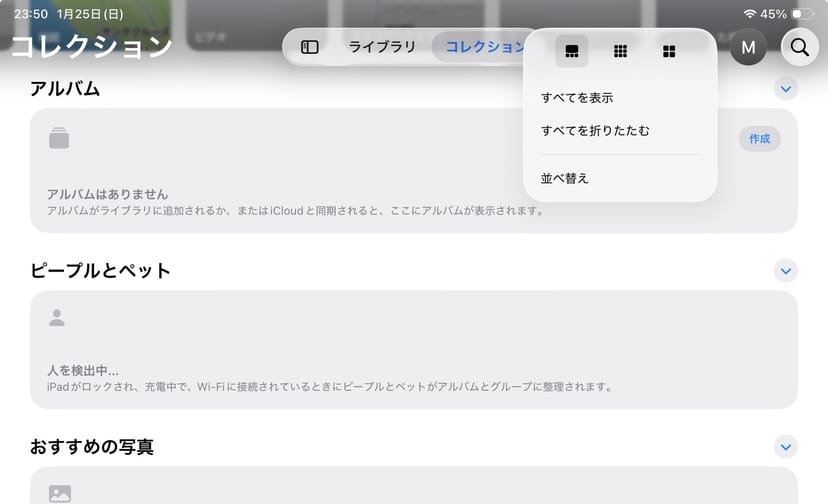This screenshot has height=504, width=828.
Task: Open the search magnifier
Action: coord(799,47)
